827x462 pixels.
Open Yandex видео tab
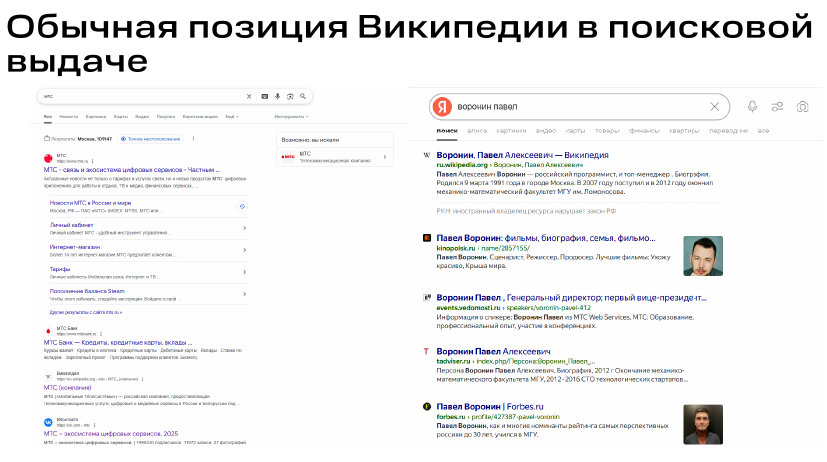coord(546,131)
